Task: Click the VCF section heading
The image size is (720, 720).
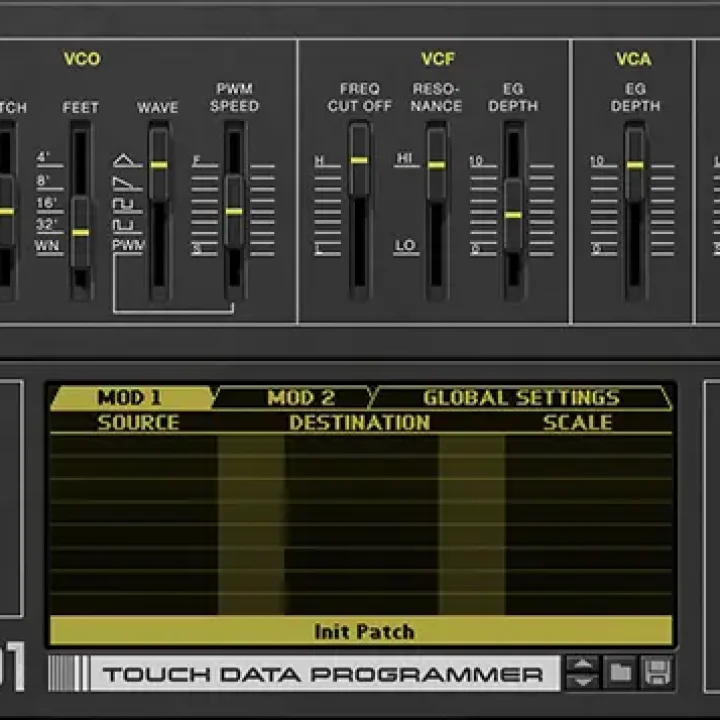Action: (x=438, y=59)
